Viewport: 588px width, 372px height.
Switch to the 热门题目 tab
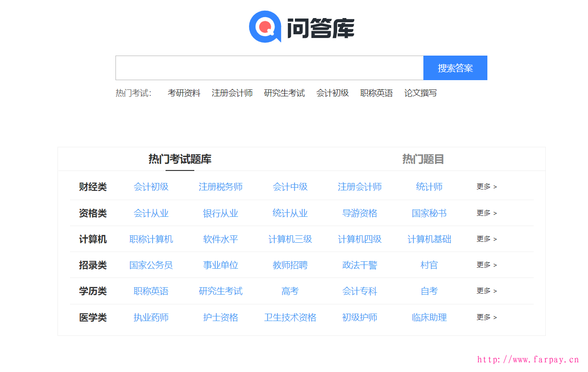423,159
